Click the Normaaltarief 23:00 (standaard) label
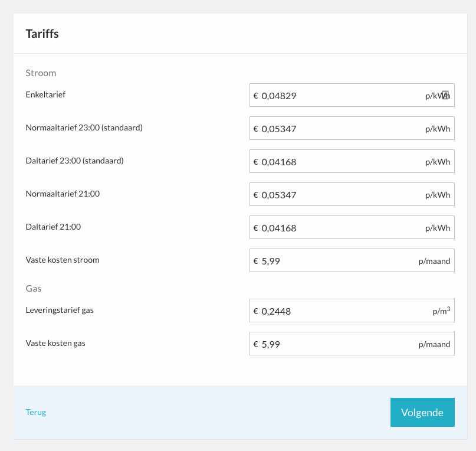Viewport: 476px width, 451px height. (84, 128)
